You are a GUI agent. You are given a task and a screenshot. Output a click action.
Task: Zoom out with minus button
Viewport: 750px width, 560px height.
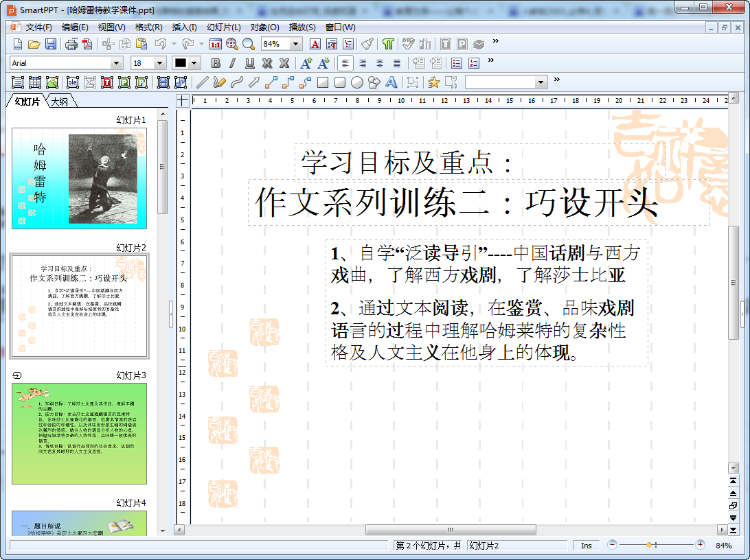pyautogui.click(x=612, y=545)
